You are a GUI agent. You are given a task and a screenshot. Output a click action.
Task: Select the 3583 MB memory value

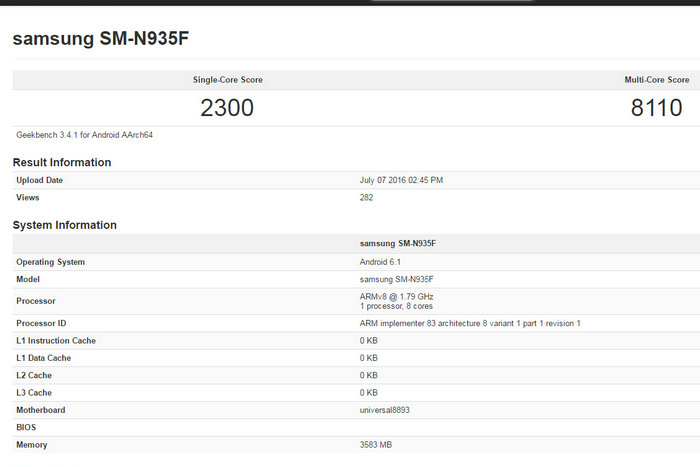coord(376,445)
